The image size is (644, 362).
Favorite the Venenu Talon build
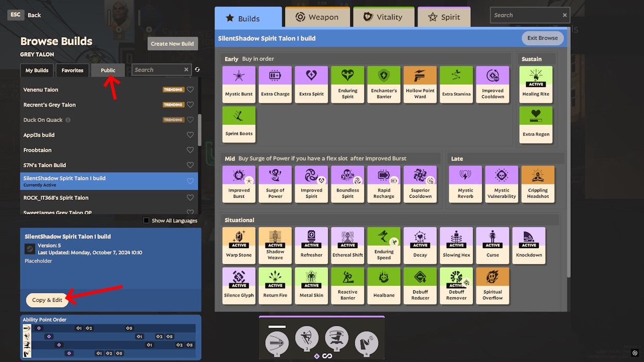(x=190, y=90)
